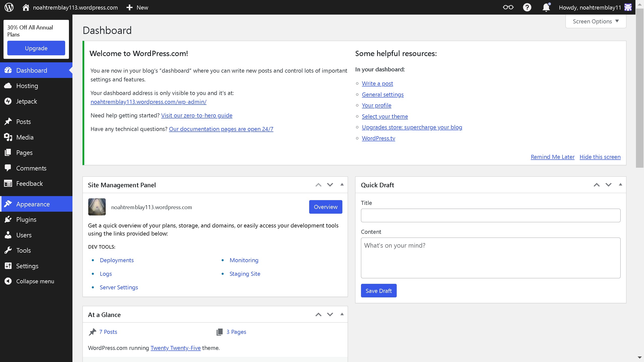Move Quick Draft panel down via chevron
Image resolution: width=644 pixels, height=362 pixels.
coord(609,185)
